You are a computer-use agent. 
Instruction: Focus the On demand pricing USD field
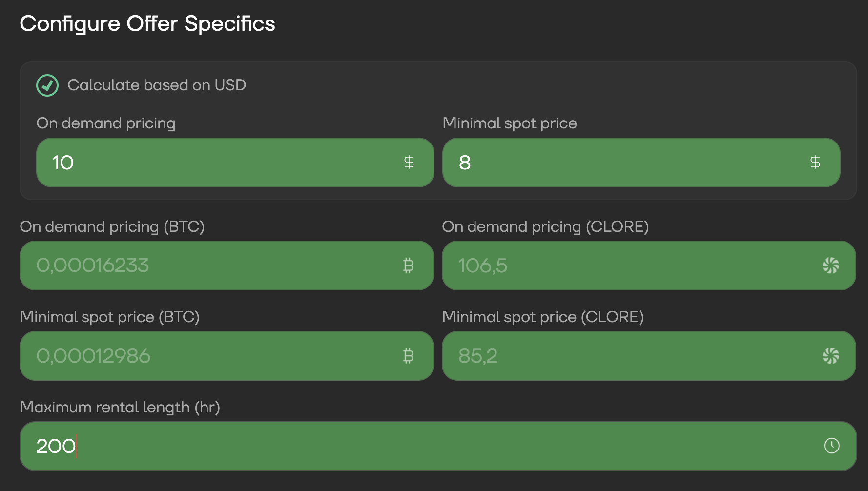(x=220, y=163)
